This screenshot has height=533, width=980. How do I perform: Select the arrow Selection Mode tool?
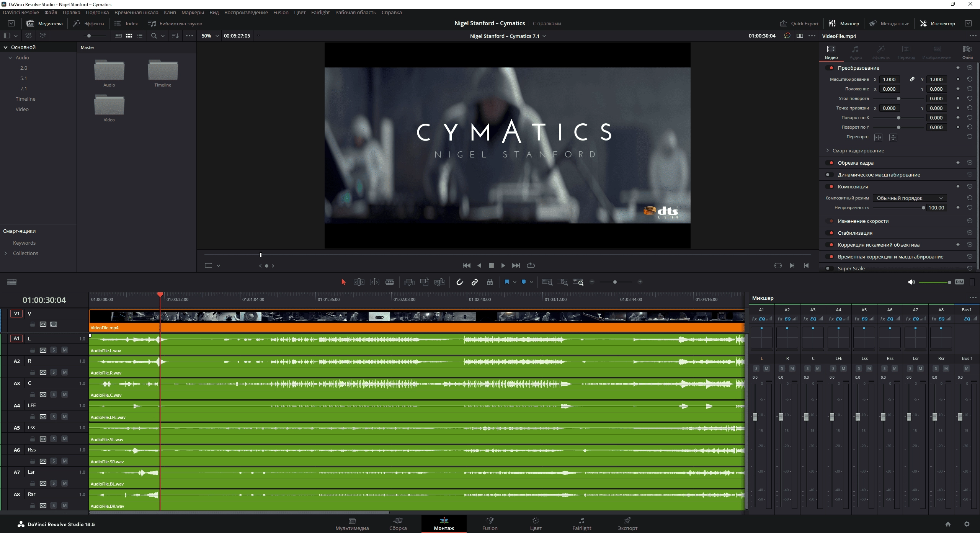343,282
